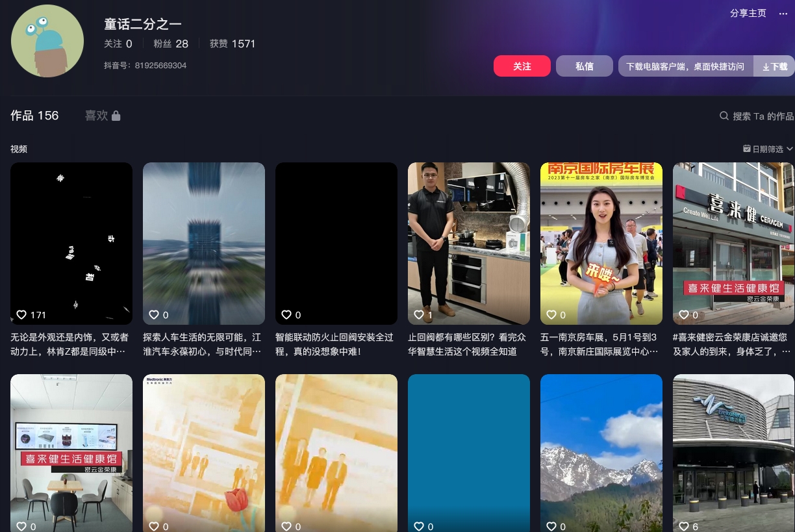Click heart icon on meeting room 喜来健生活健康馆 video
The image size is (795, 532).
click(21, 526)
